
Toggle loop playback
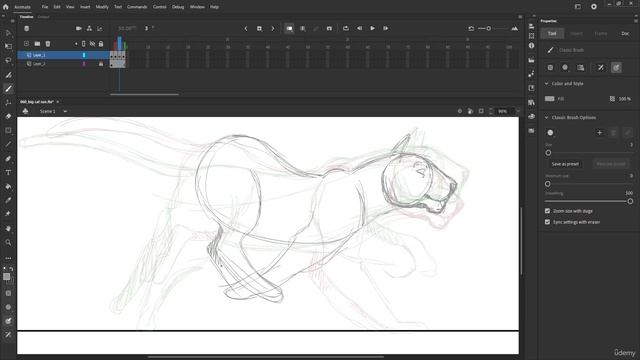346,29
